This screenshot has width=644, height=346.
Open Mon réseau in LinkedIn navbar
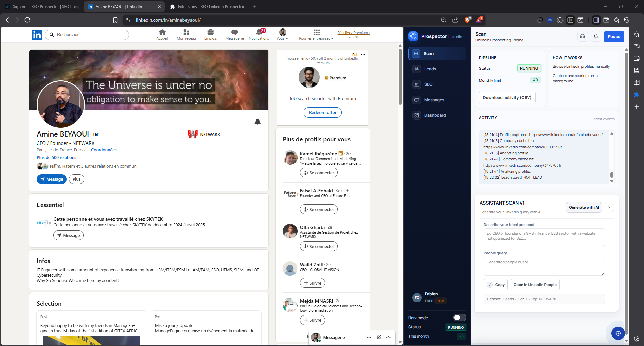pyautogui.click(x=186, y=34)
